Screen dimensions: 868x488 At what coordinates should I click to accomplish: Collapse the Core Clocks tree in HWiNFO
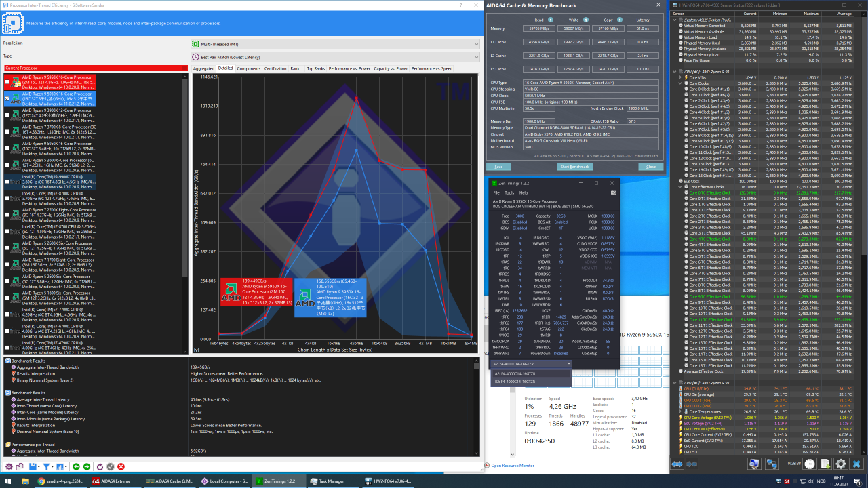click(679, 82)
